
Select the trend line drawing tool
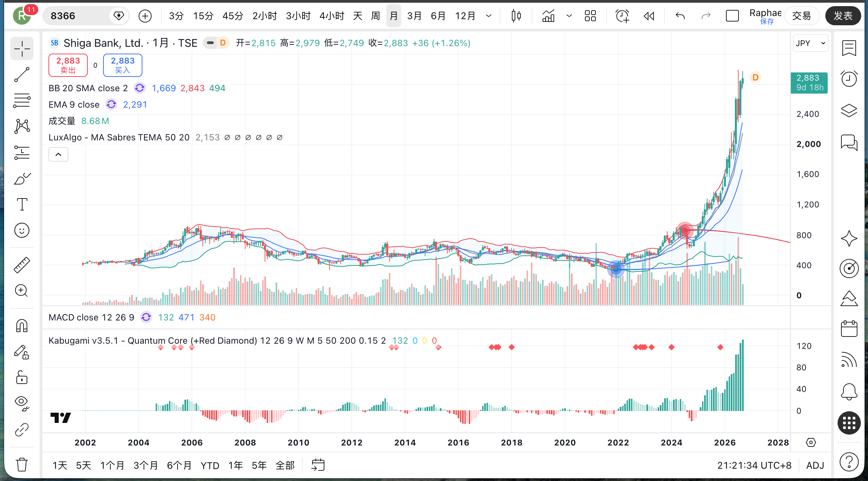click(22, 74)
